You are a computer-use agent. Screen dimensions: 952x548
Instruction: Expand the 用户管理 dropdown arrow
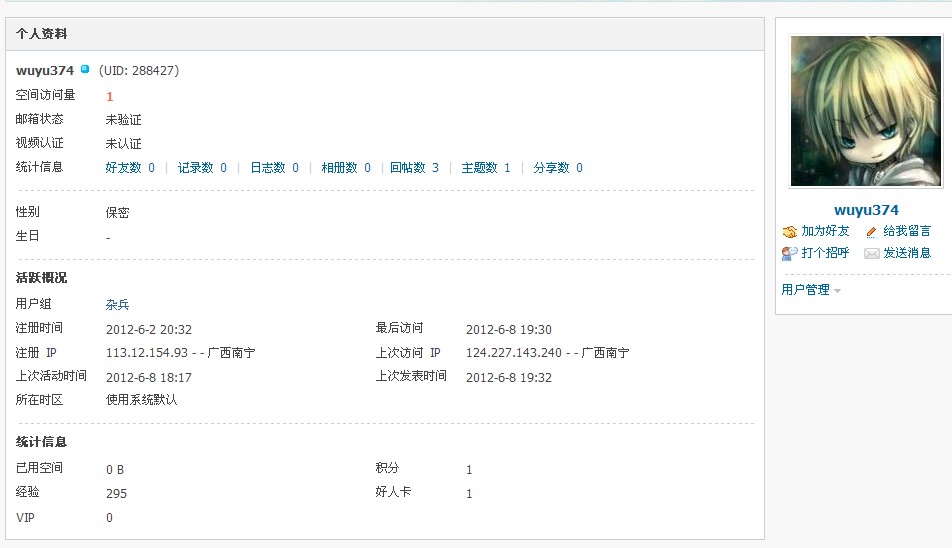tap(837, 291)
